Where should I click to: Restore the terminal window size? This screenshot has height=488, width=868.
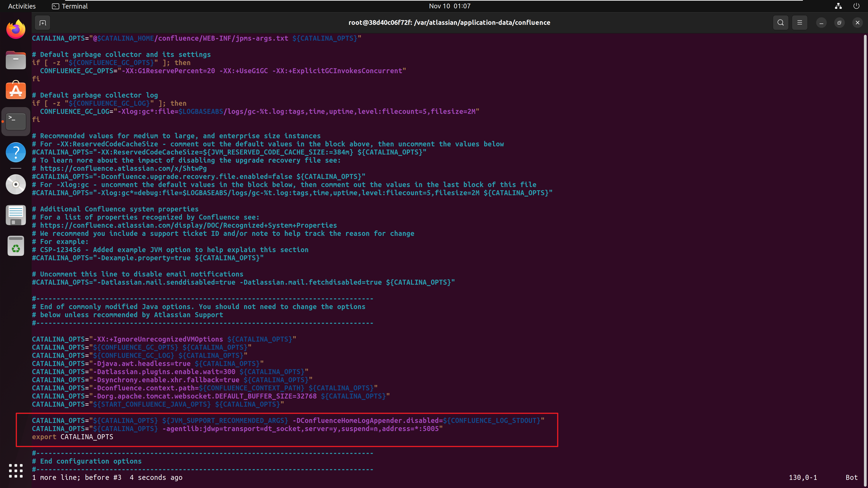839,23
